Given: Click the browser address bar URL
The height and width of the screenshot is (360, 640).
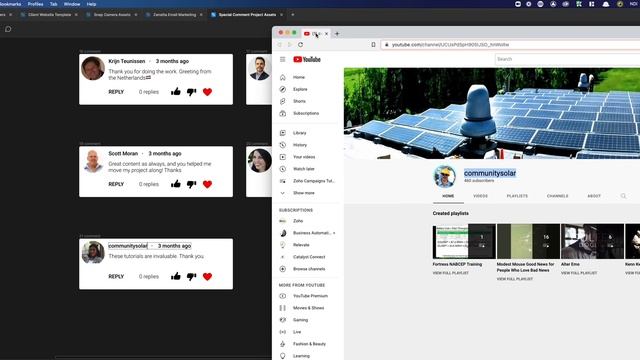Looking at the screenshot, I should [450, 44].
